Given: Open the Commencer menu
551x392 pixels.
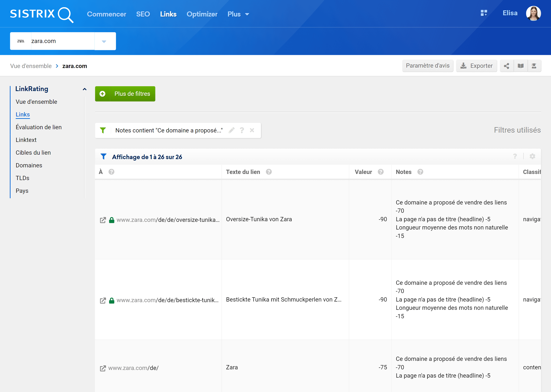Looking at the screenshot, I should point(106,14).
